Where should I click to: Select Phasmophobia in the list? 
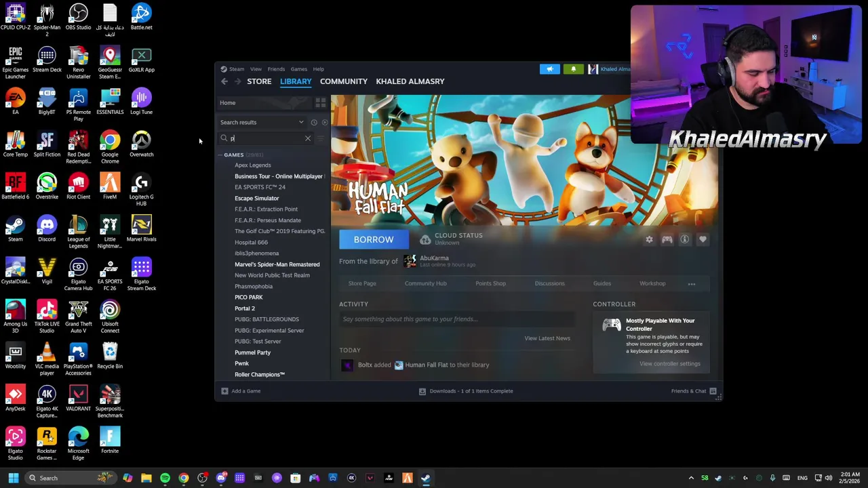click(x=254, y=287)
